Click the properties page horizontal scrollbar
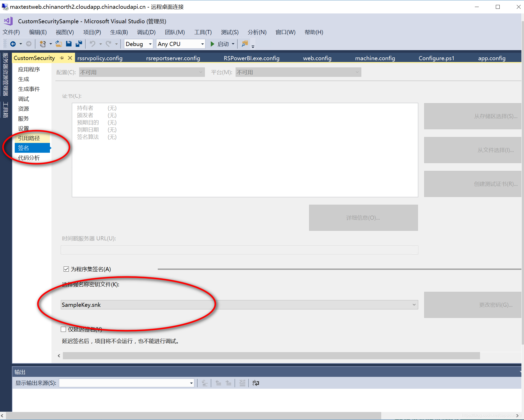This screenshot has width=524, height=420. (x=271, y=356)
